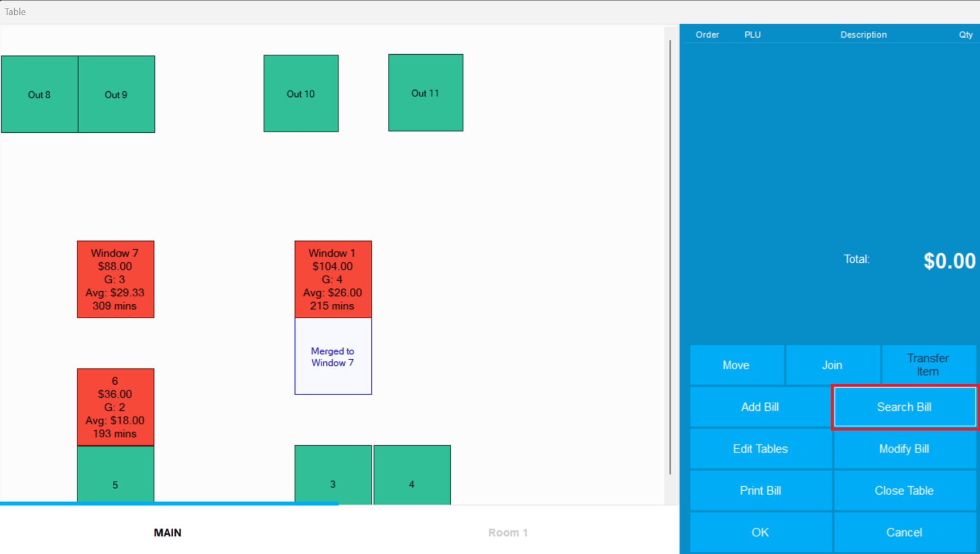
Task: Click the floor plan vertical scrollbar
Action: (670, 256)
